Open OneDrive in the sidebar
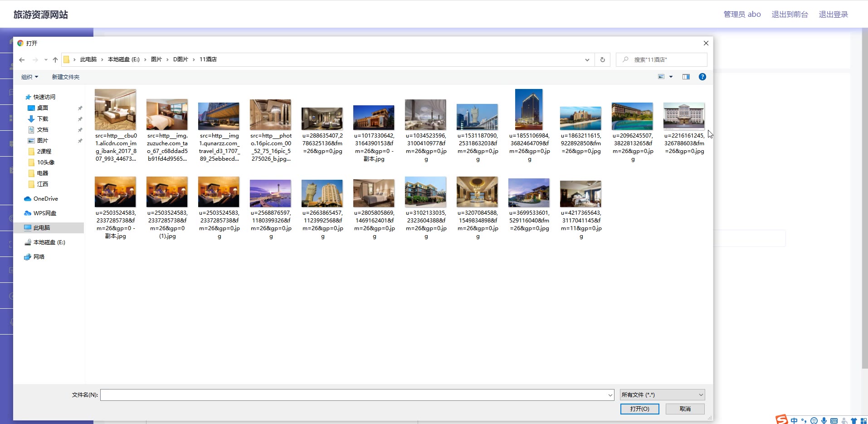The height and width of the screenshot is (424, 868). click(x=45, y=199)
